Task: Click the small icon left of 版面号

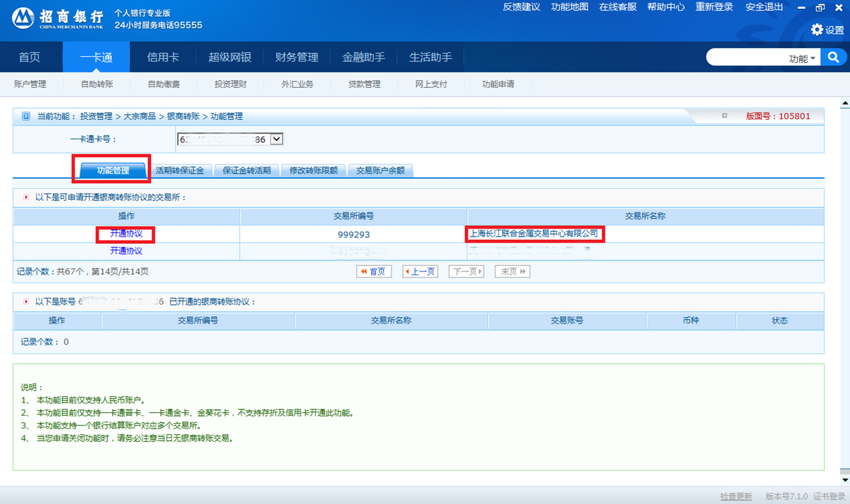Action: [725, 116]
